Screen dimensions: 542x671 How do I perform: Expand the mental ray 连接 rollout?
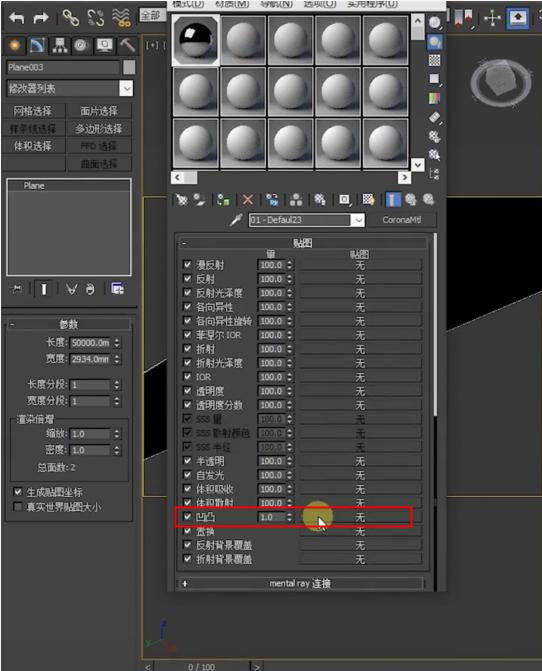pos(185,583)
